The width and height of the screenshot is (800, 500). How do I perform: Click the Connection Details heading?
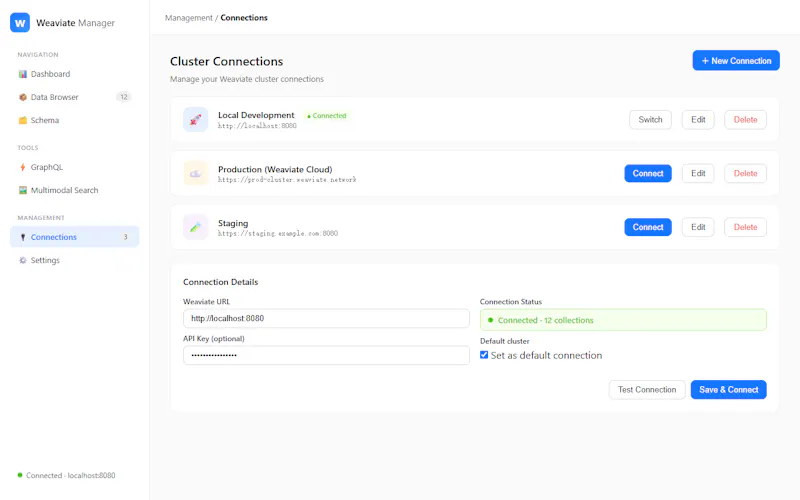pos(220,282)
